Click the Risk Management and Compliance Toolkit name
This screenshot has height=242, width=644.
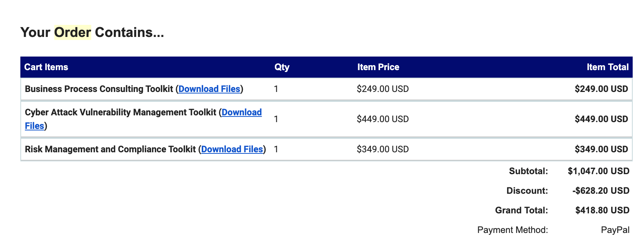pyautogui.click(x=110, y=149)
